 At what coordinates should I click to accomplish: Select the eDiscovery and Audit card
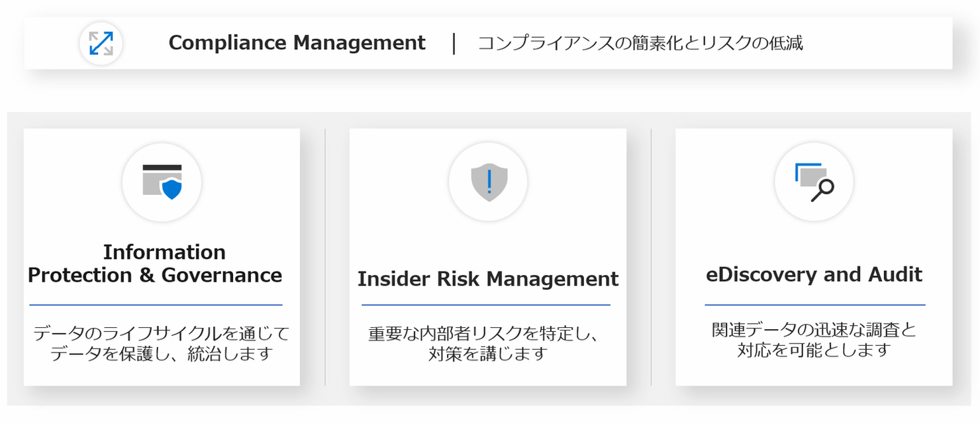click(x=814, y=257)
